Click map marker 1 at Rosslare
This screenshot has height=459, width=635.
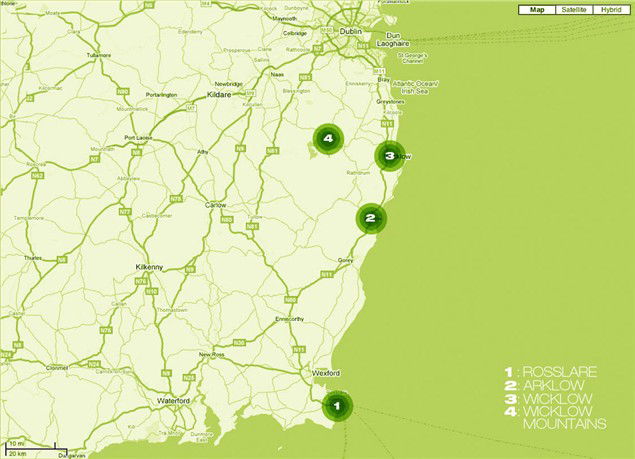pyautogui.click(x=336, y=406)
